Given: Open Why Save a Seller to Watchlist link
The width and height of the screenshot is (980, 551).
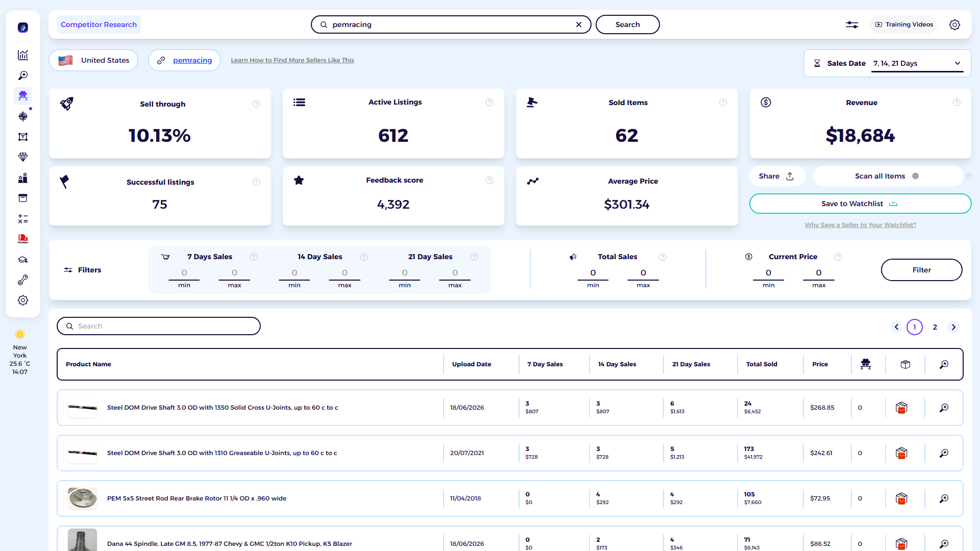Looking at the screenshot, I should pos(861,225).
